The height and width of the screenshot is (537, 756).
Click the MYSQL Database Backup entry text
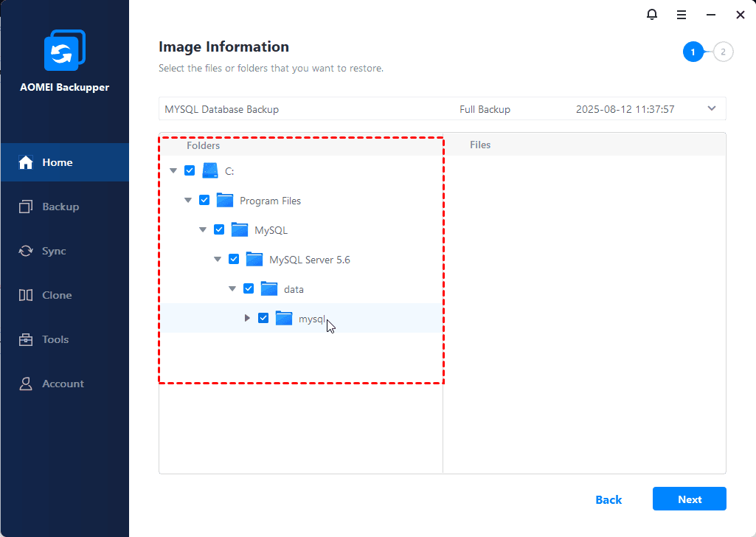click(222, 109)
